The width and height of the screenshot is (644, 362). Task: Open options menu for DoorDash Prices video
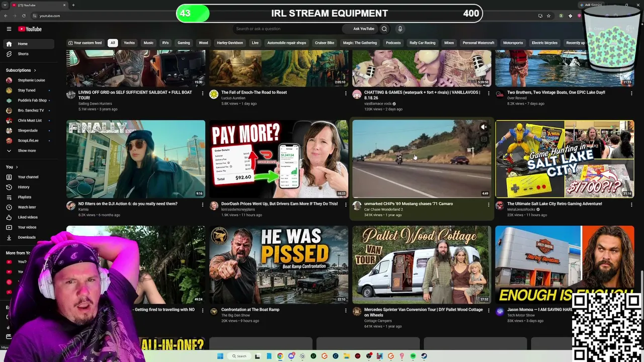pos(346,205)
